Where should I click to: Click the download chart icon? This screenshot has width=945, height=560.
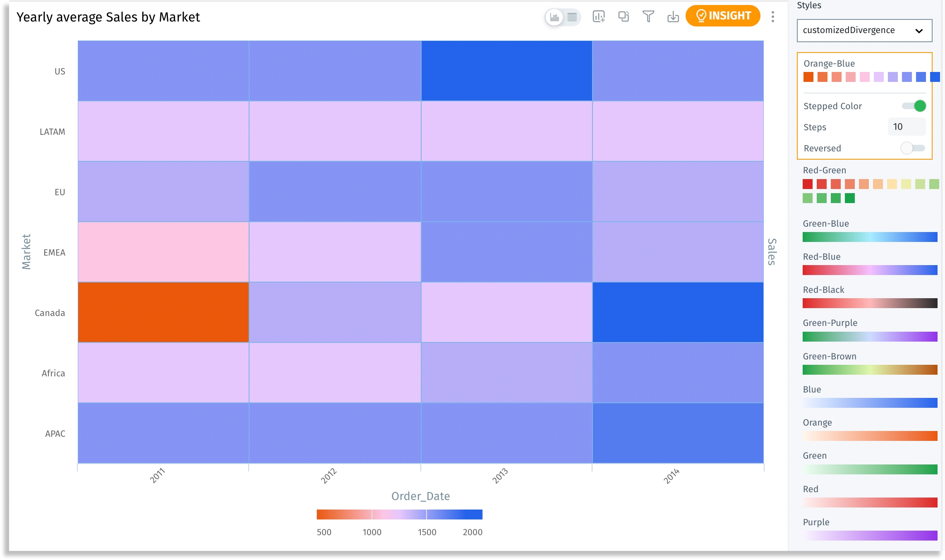click(x=673, y=17)
